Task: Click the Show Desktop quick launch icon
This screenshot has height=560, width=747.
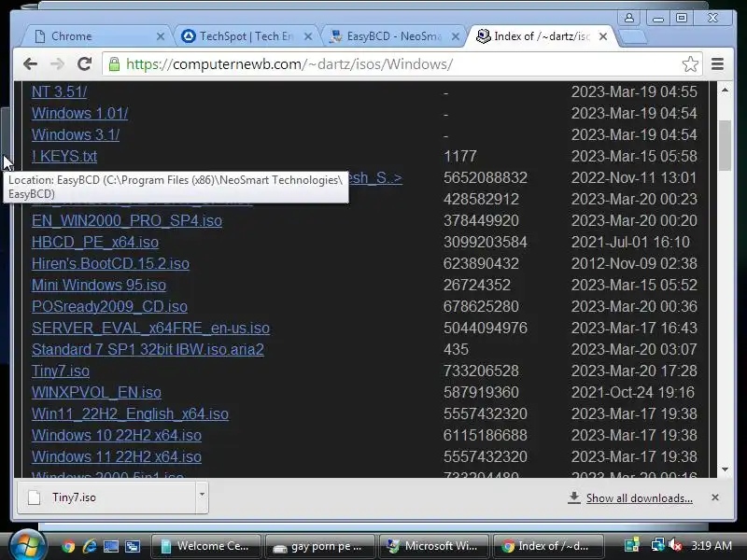Action: [x=111, y=546]
